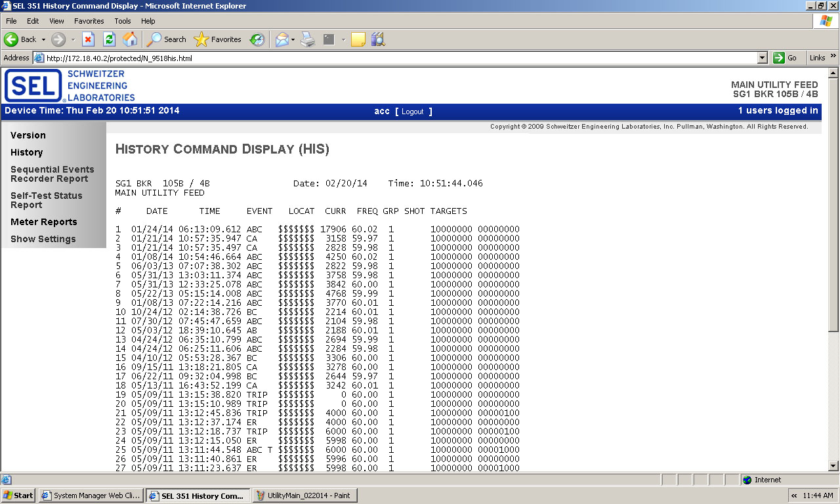
Task: Select History in the sidebar
Action: (x=26, y=152)
